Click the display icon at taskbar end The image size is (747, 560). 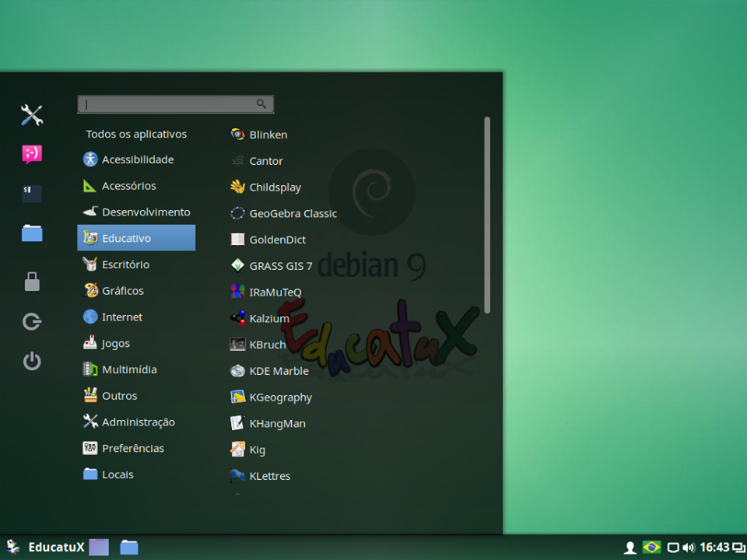(738, 548)
